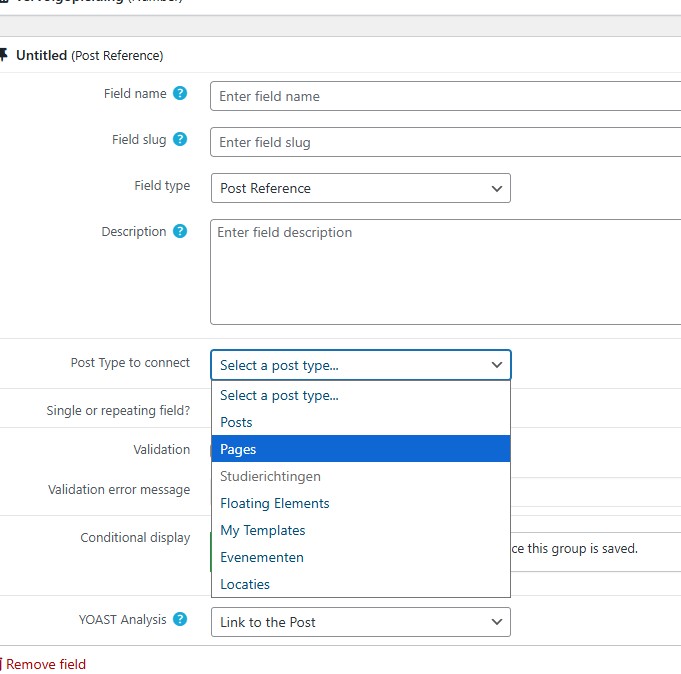Image resolution: width=681 pixels, height=674 pixels.
Task: Click the YOAST Analysis help icon
Action: (x=180, y=620)
